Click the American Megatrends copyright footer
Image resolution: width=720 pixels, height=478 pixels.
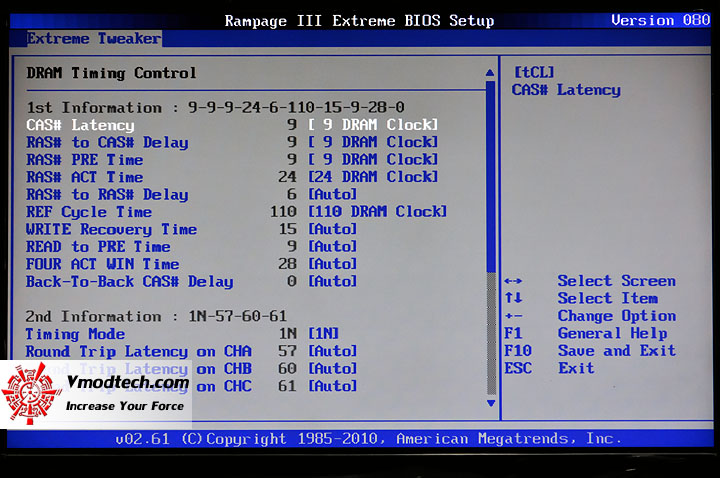point(368,439)
